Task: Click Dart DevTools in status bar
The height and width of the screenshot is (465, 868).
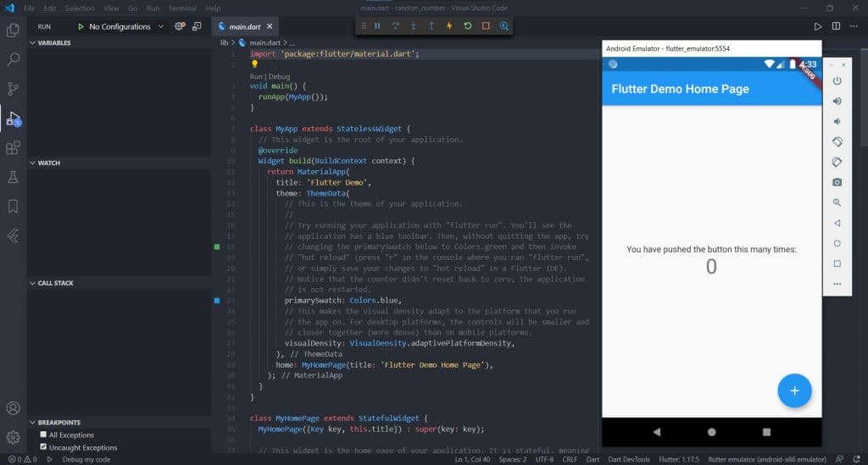Action: click(x=629, y=459)
